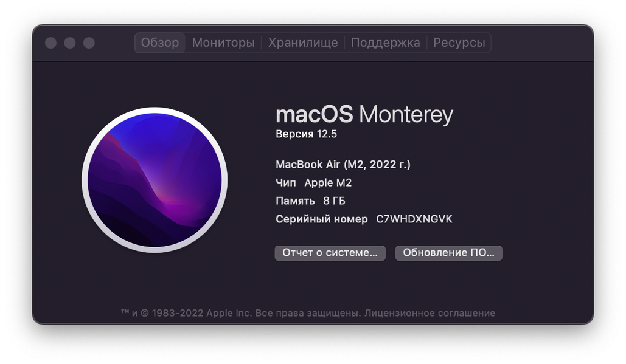The width and height of the screenshot is (626, 364).
Task: Close the About window
Action: [x=50, y=43]
